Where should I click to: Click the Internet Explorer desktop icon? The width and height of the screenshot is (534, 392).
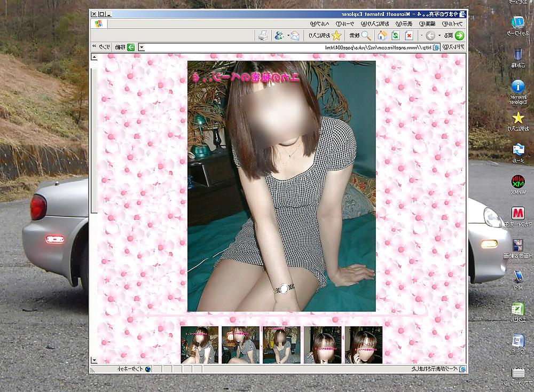click(x=518, y=86)
